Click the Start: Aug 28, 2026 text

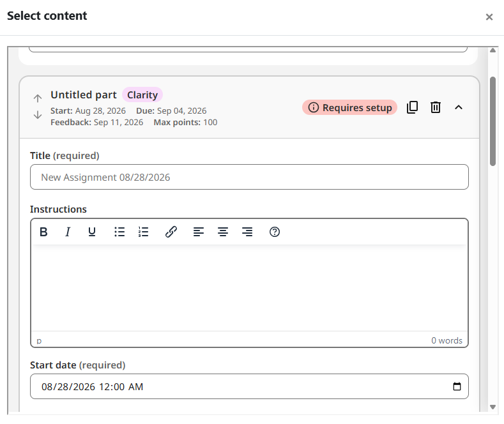[88, 111]
